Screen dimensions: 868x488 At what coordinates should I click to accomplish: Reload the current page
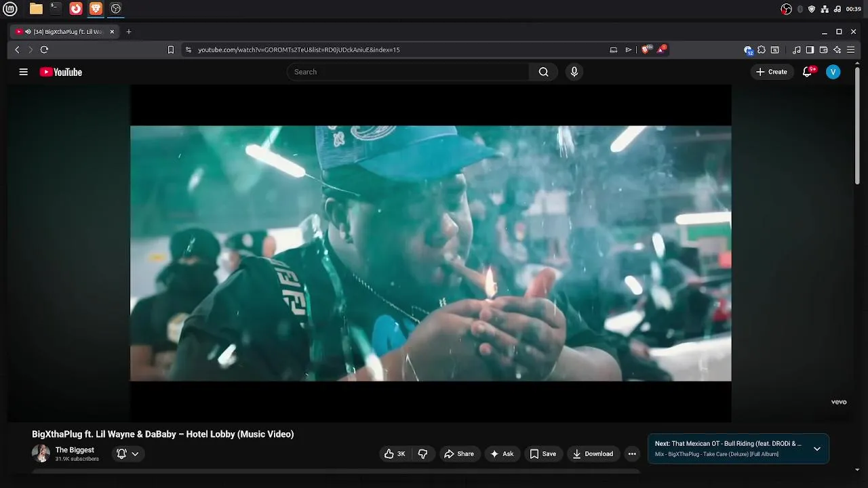tap(44, 49)
